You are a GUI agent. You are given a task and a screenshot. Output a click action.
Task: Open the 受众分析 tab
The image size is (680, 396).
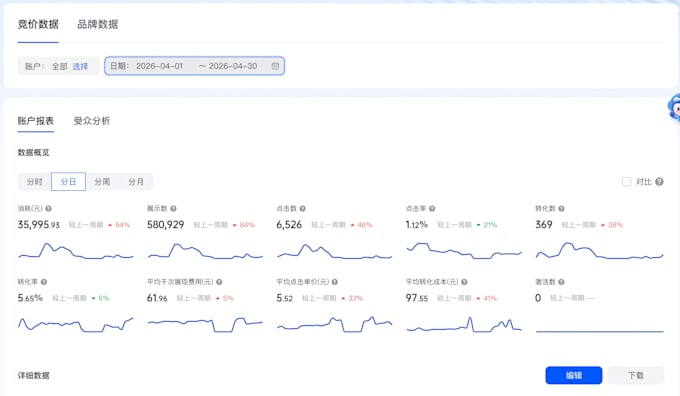(x=92, y=121)
